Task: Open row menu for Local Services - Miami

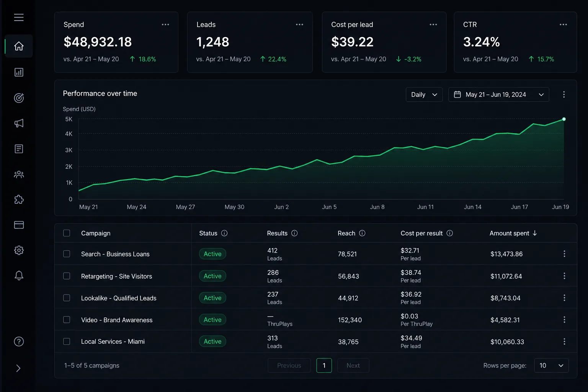Action: 564,341
